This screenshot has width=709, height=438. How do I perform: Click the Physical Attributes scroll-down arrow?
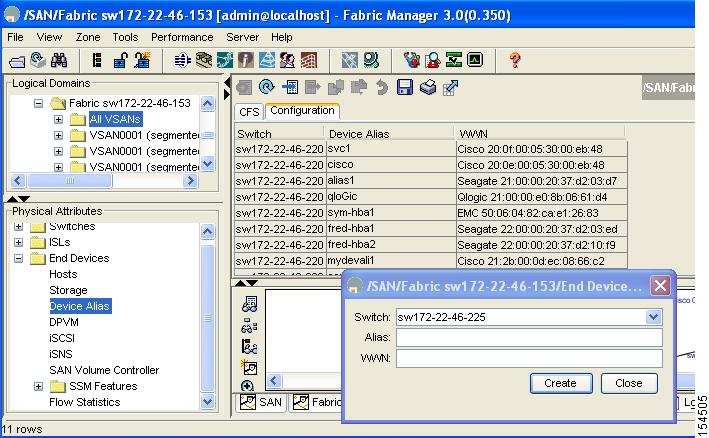[208, 401]
